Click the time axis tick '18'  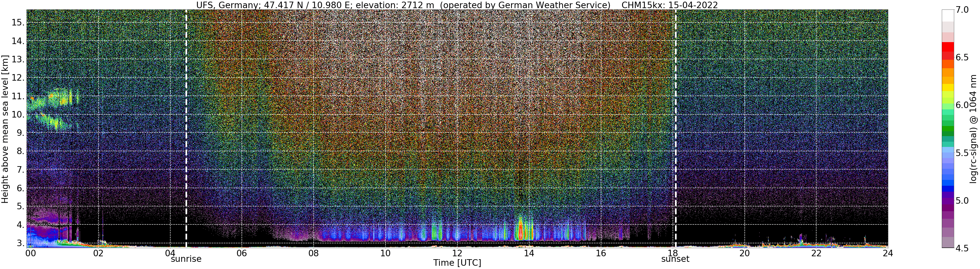[673, 253]
